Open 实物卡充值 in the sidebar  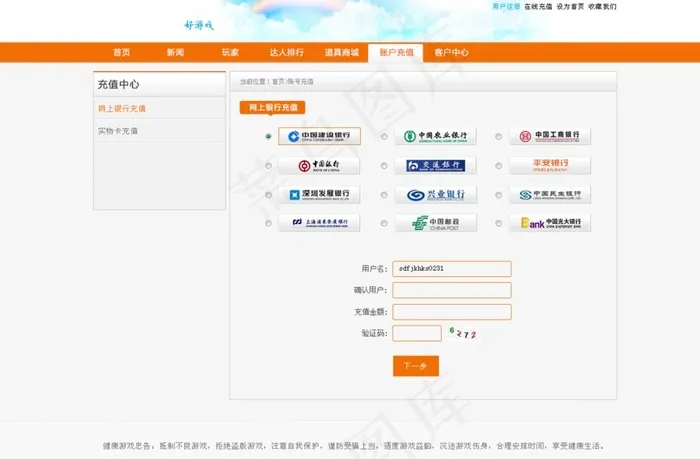pos(118,131)
